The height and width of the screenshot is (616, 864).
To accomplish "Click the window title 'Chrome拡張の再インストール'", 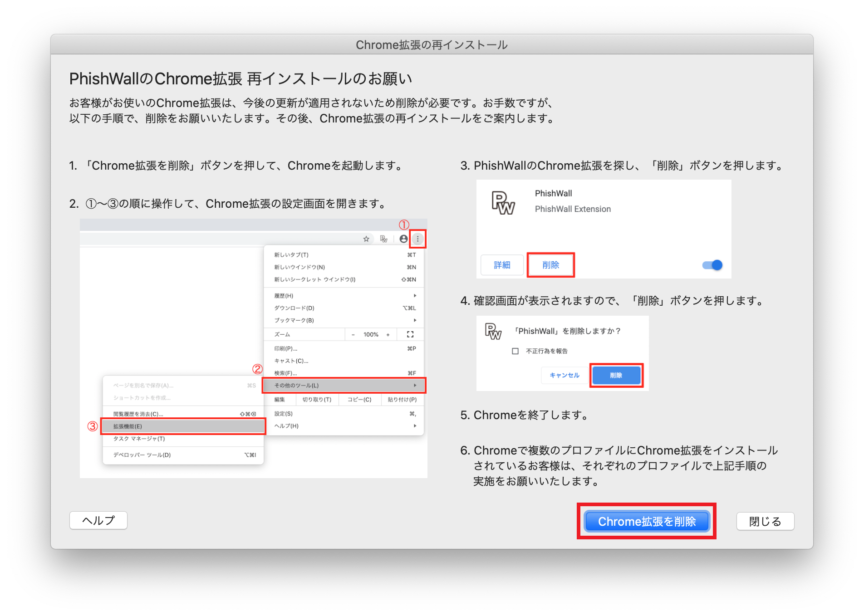I will click(x=432, y=45).
